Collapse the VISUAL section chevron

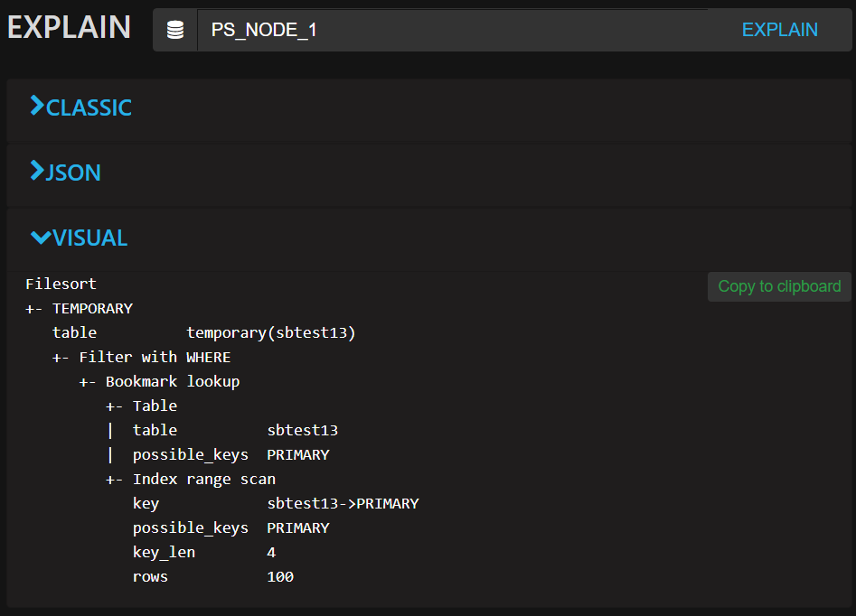[x=41, y=238]
